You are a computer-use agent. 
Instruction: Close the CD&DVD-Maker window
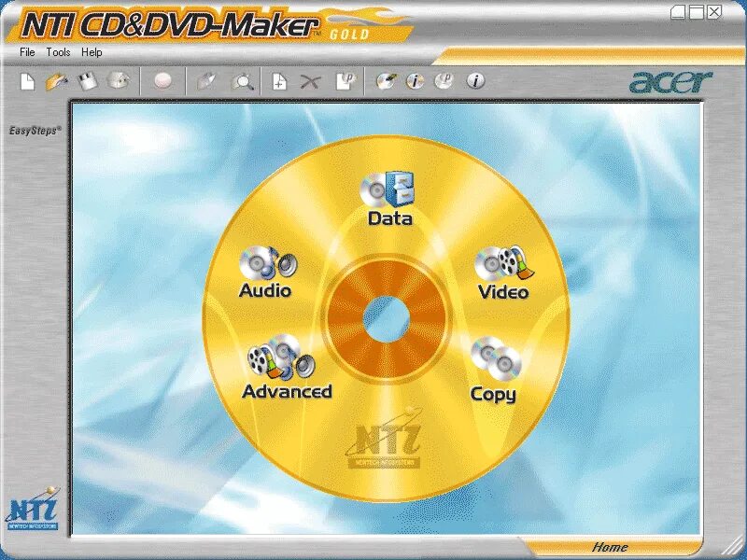click(714, 12)
